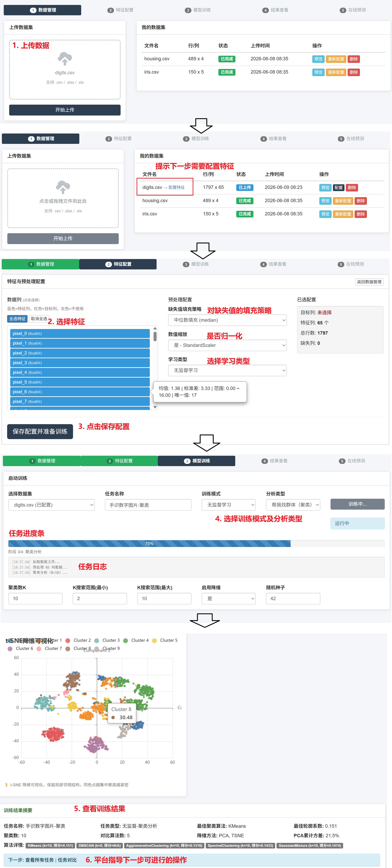Toggle pixel_4 feature column selection
Viewport: 392px width, 868px height.
tap(80, 372)
